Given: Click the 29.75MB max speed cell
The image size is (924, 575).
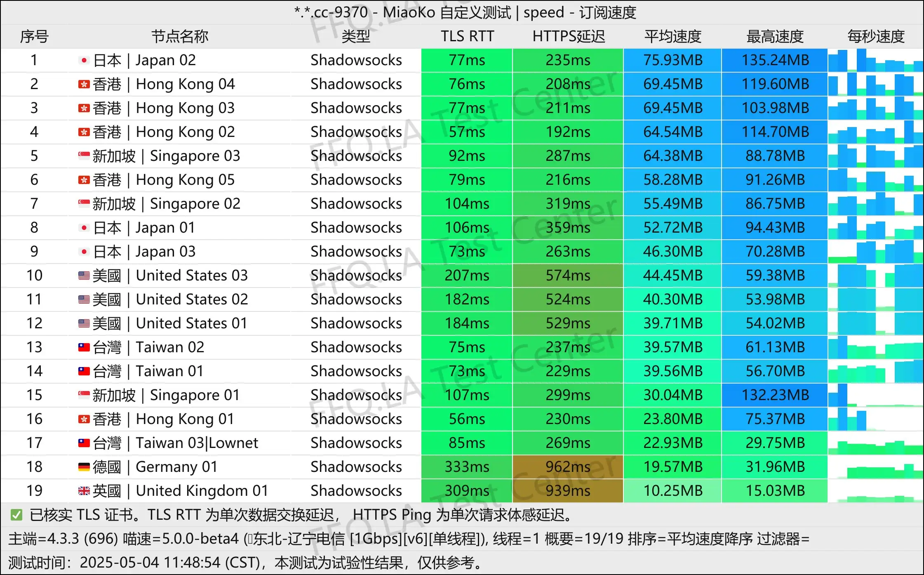Looking at the screenshot, I should coord(775,443).
